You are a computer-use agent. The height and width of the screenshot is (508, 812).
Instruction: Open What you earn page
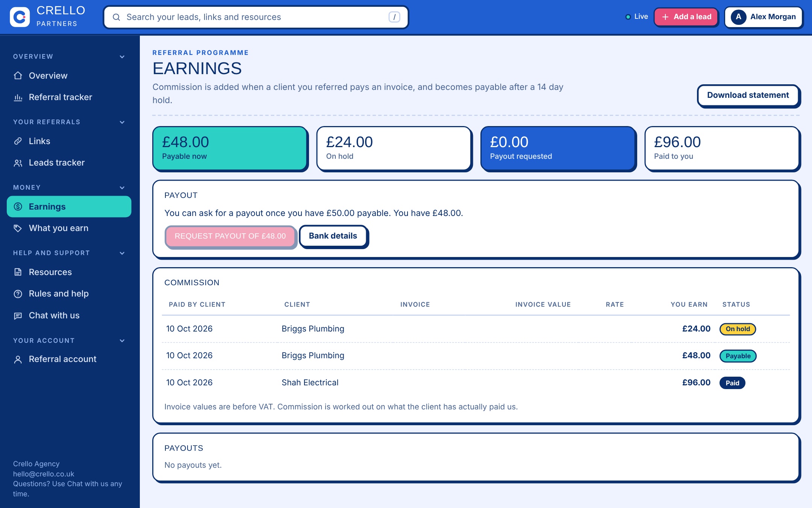(69, 228)
